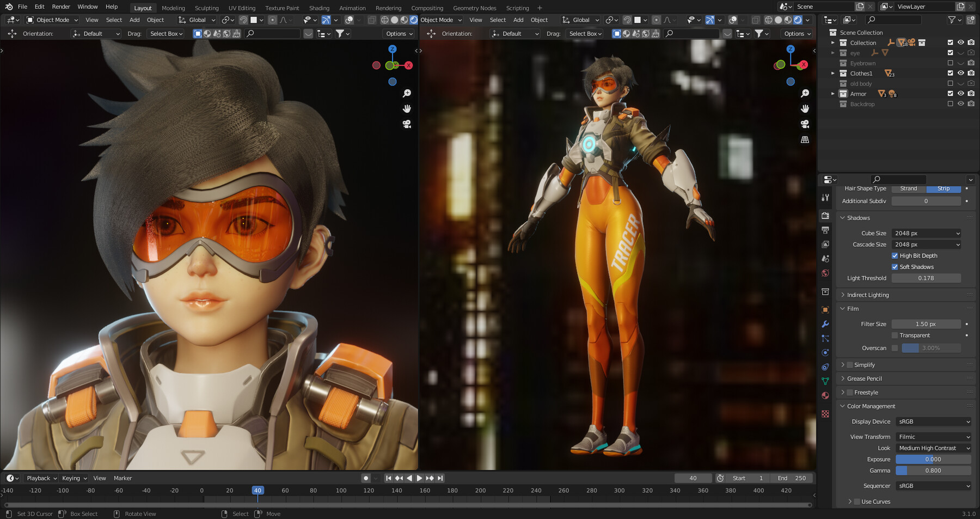
Task: Expand the Collection tree item
Action: tap(832, 42)
